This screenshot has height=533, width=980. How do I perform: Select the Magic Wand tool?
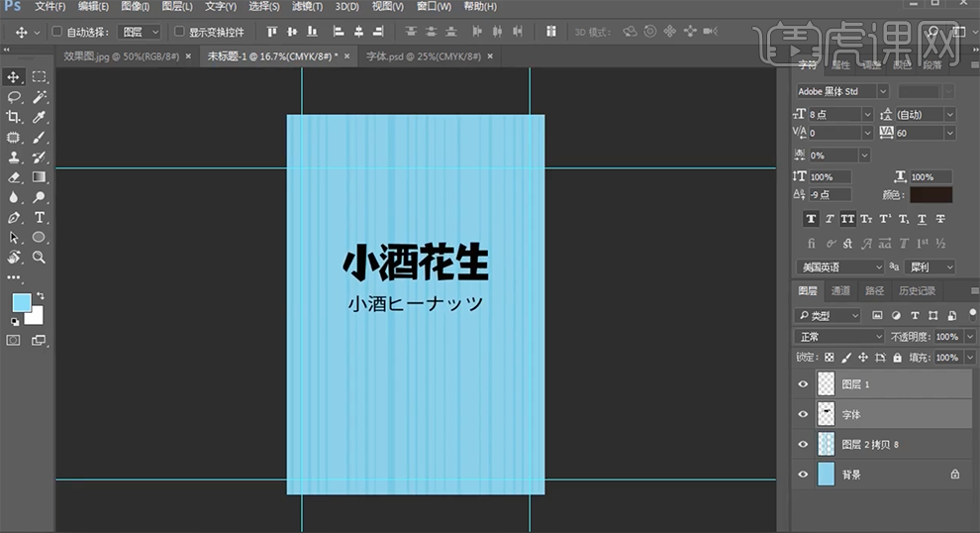point(39,97)
